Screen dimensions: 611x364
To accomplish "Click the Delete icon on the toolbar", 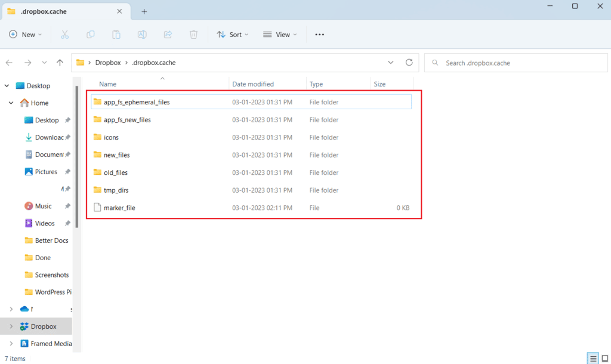I will pyautogui.click(x=193, y=34).
